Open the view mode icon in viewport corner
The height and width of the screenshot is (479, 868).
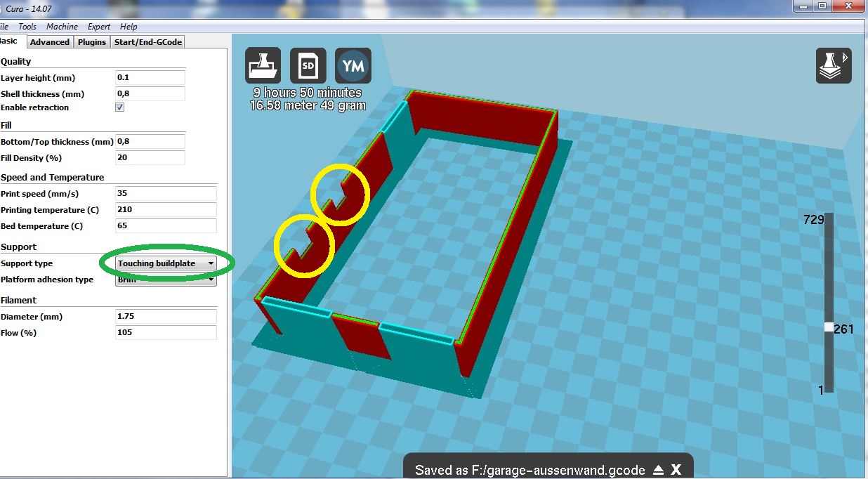coord(834,66)
